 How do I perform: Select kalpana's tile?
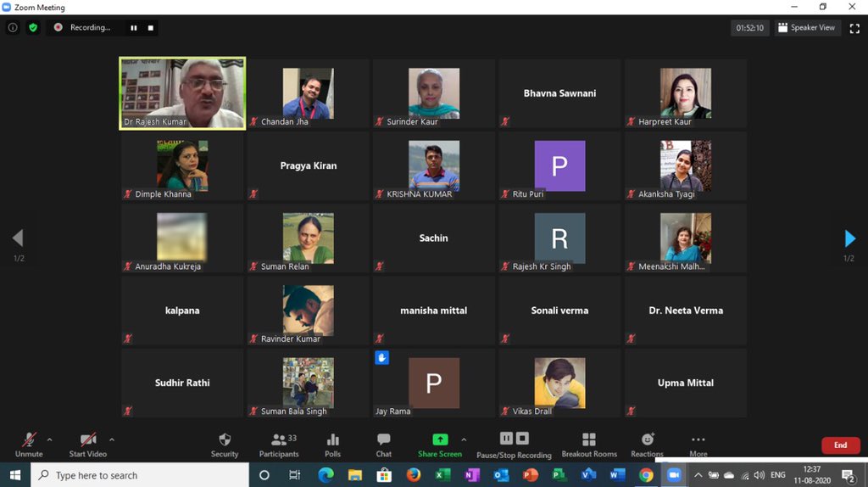[x=182, y=311]
